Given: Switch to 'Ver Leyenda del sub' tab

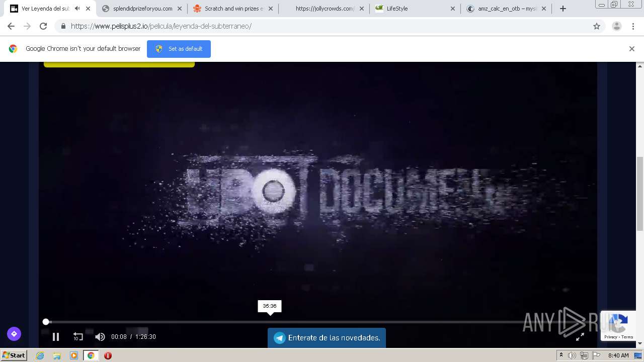Looking at the screenshot, I should pos(45,9).
